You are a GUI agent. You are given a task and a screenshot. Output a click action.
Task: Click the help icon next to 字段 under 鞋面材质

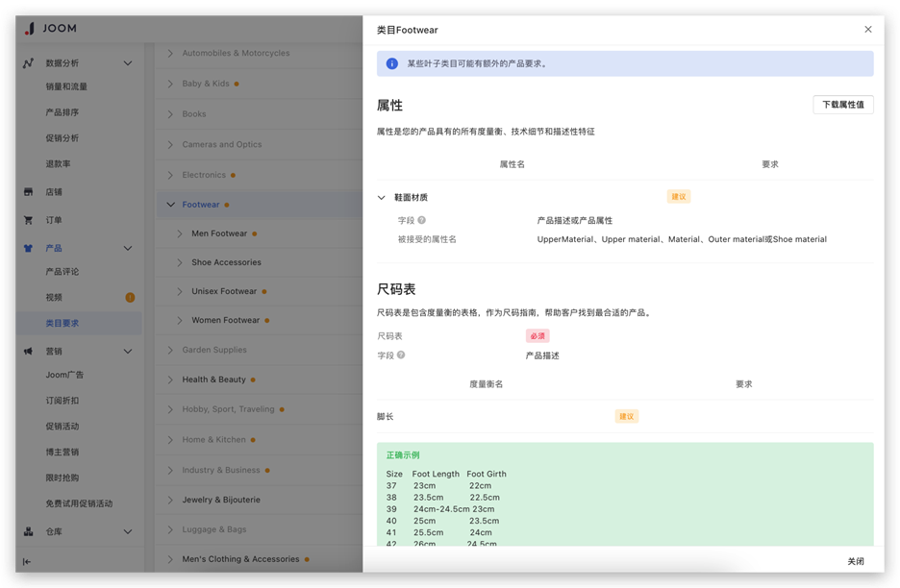(421, 221)
